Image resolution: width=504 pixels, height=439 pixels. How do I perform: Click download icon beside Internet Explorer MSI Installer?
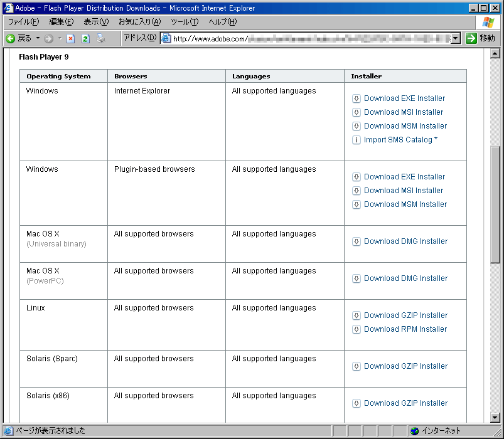click(x=356, y=112)
